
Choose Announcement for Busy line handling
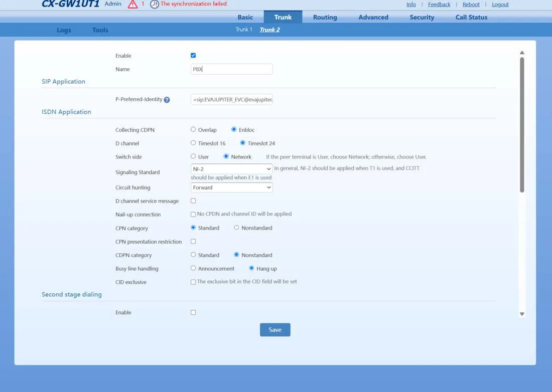pyautogui.click(x=193, y=268)
